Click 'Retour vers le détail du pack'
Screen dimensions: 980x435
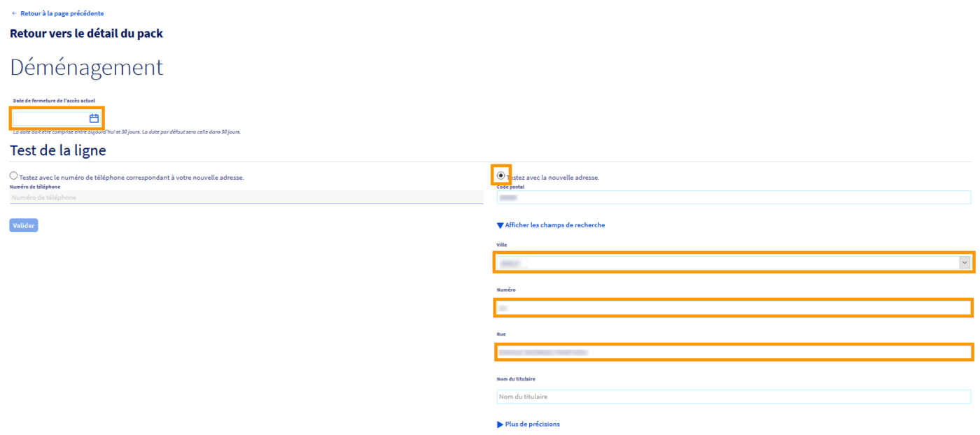[x=86, y=34]
